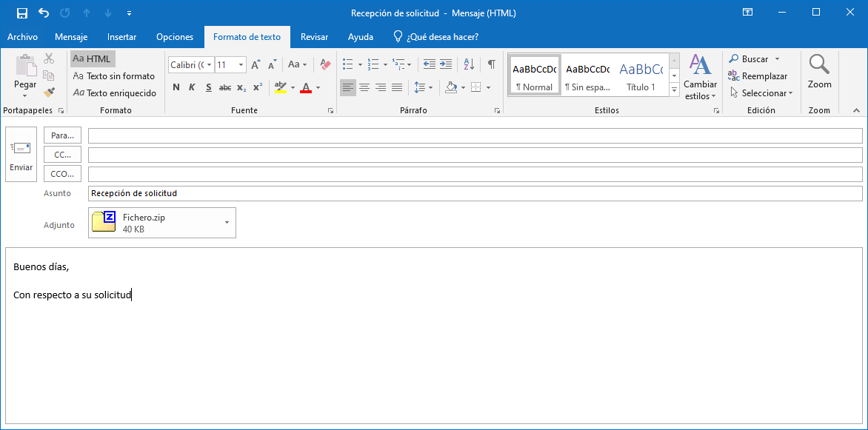
Task: Click the Save icon in title bar
Action: click(22, 13)
